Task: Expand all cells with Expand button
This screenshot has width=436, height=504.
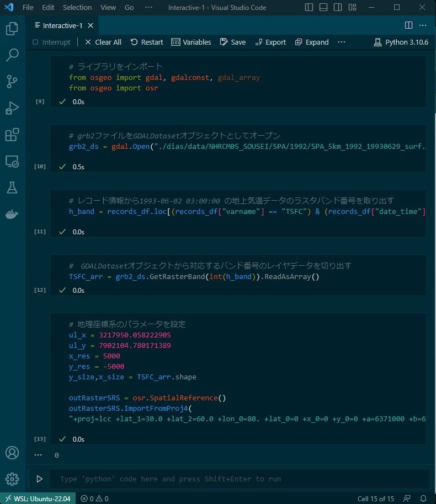Action: (312, 42)
